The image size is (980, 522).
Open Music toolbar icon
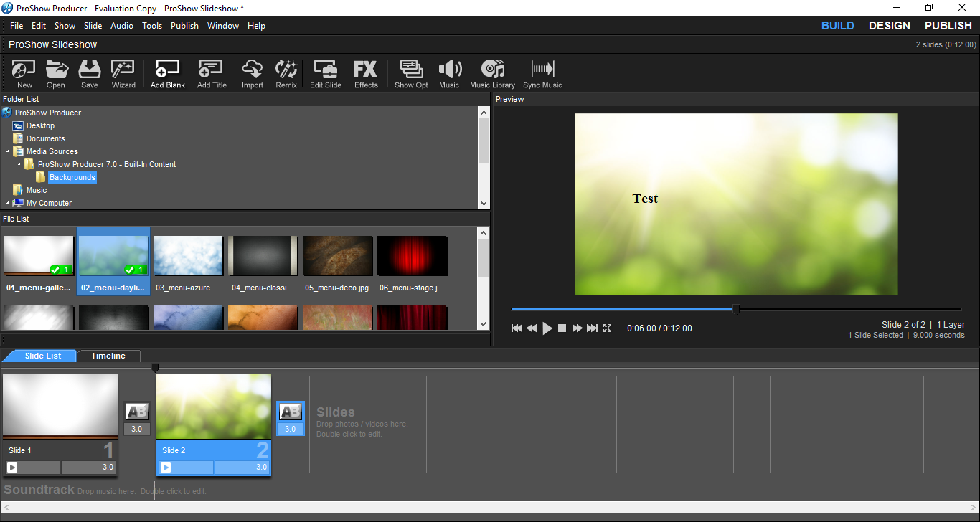(449, 74)
